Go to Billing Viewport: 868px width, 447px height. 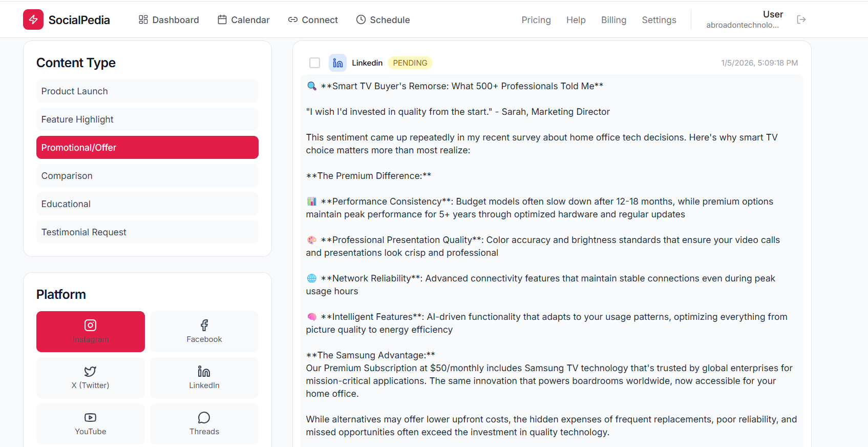[613, 19]
